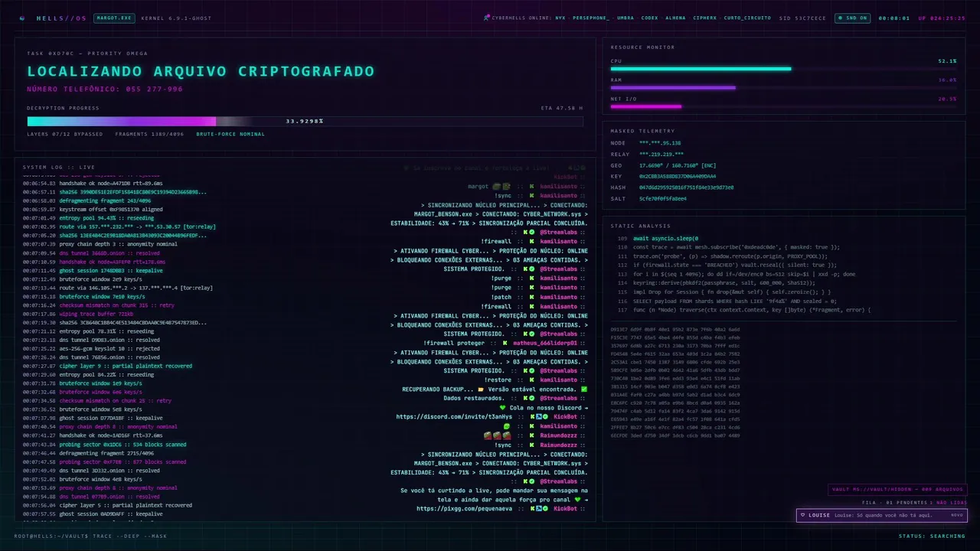Screen dimensions: 980x551
Task: Click code line 109 await asyncio.sleep
Action: pyautogui.click(x=658, y=238)
